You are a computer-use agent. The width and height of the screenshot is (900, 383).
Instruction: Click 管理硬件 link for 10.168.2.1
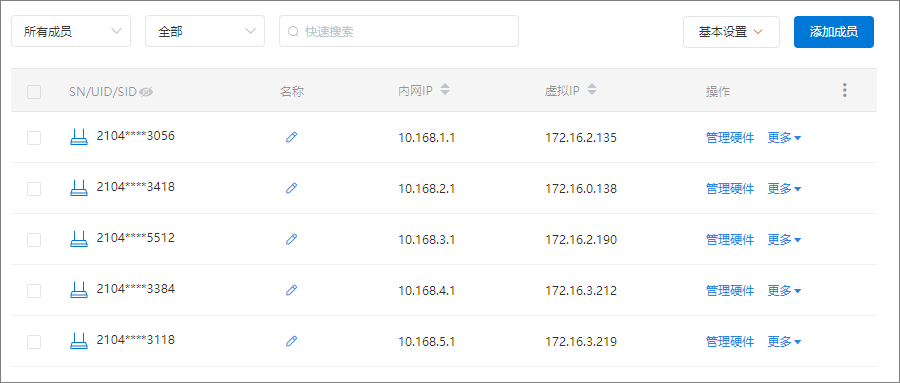730,188
